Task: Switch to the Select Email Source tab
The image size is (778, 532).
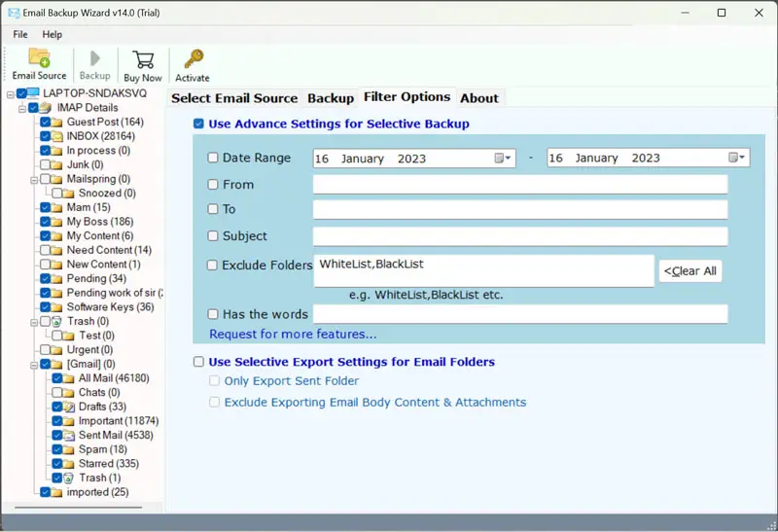Action: pyautogui.click(x=234, y=98)
